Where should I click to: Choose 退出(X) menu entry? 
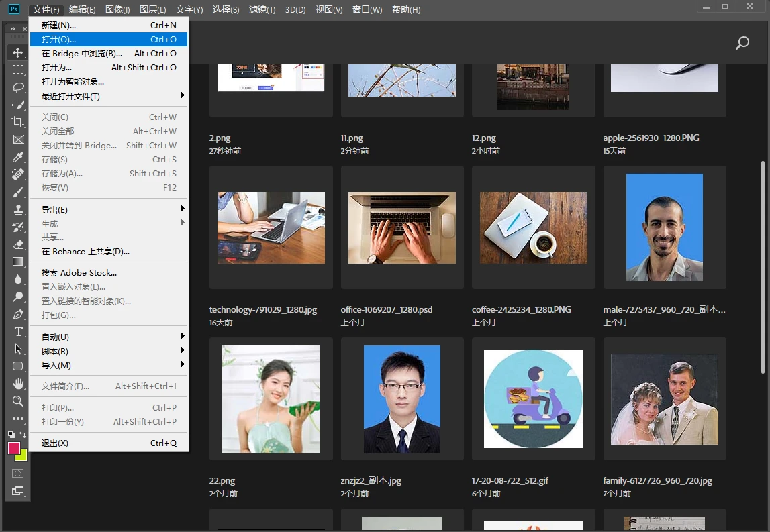(x=109, y=443)
